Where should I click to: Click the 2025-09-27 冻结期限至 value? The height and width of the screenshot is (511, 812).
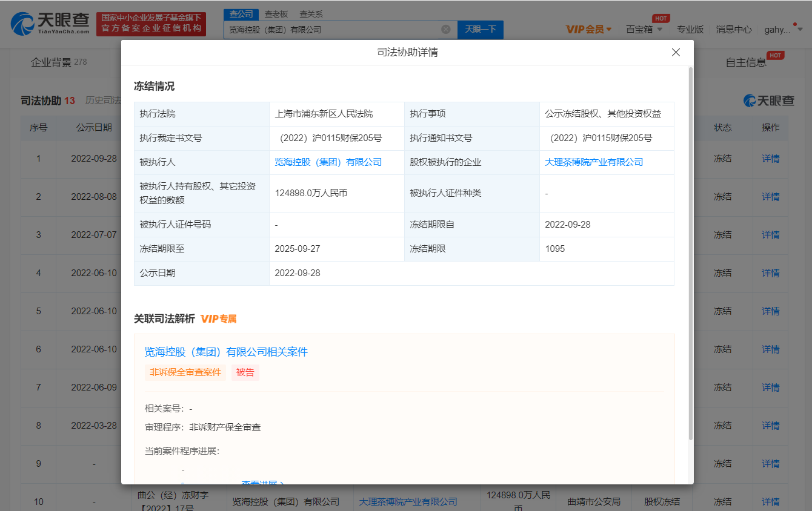click(x=298, y=249)
